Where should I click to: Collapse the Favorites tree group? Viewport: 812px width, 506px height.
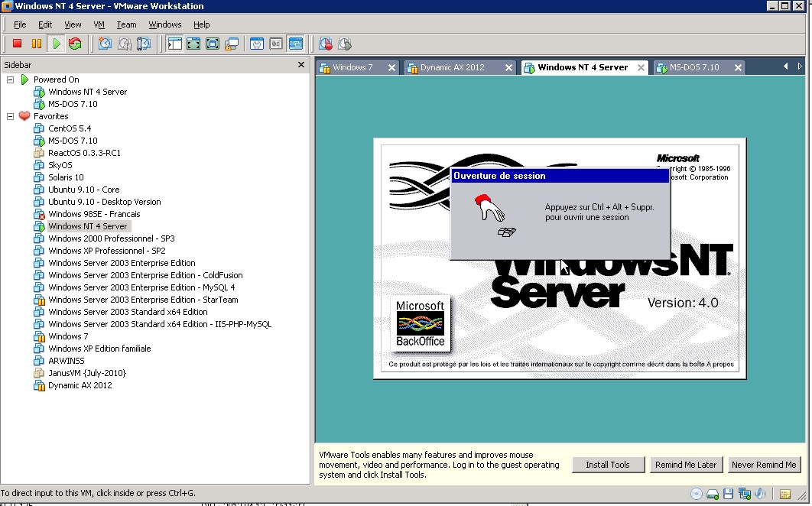click(x=11, y=116)
